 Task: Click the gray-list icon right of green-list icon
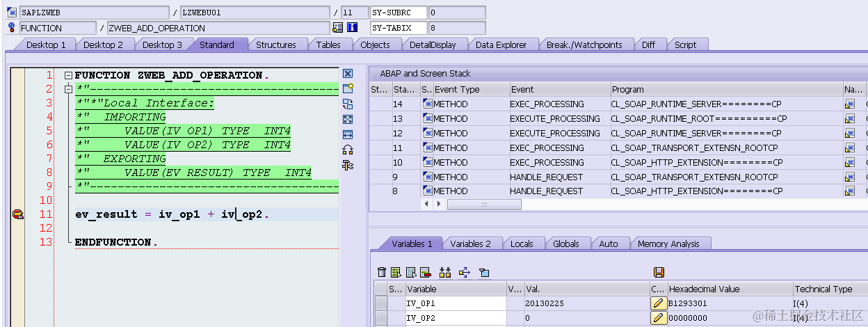(x=411, y=272)
